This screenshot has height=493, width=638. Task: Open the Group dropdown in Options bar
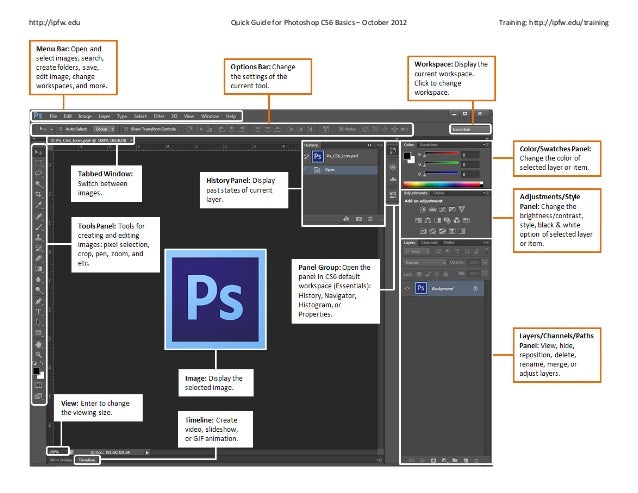[105, 129]
